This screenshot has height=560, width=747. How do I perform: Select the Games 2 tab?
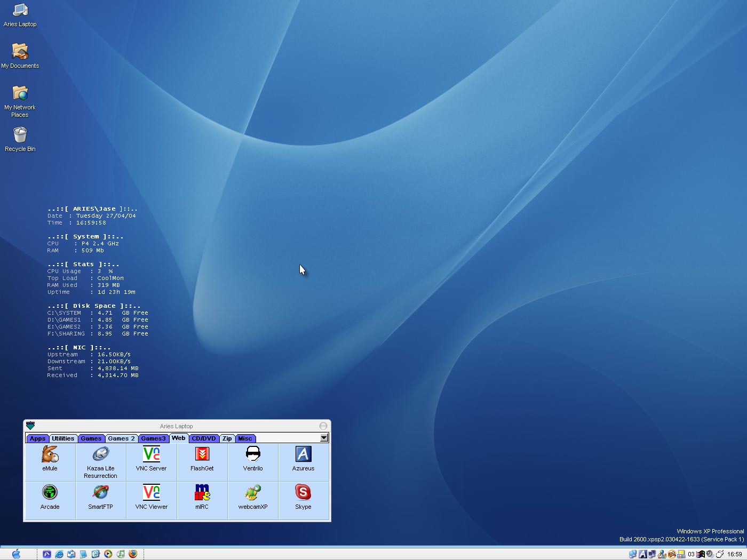(121, 438)
